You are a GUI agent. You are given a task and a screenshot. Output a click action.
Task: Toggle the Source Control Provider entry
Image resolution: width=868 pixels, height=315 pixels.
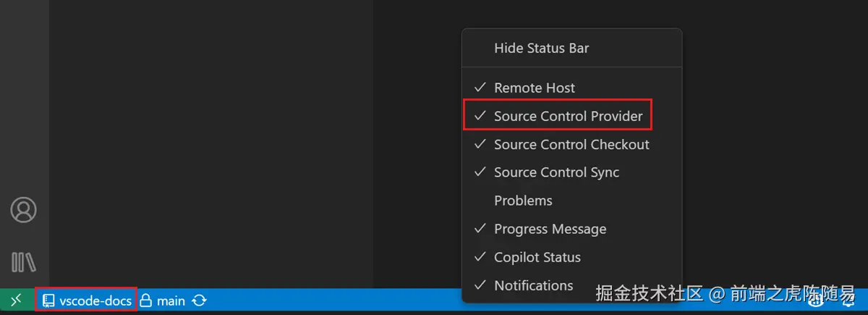pos(568,116)
